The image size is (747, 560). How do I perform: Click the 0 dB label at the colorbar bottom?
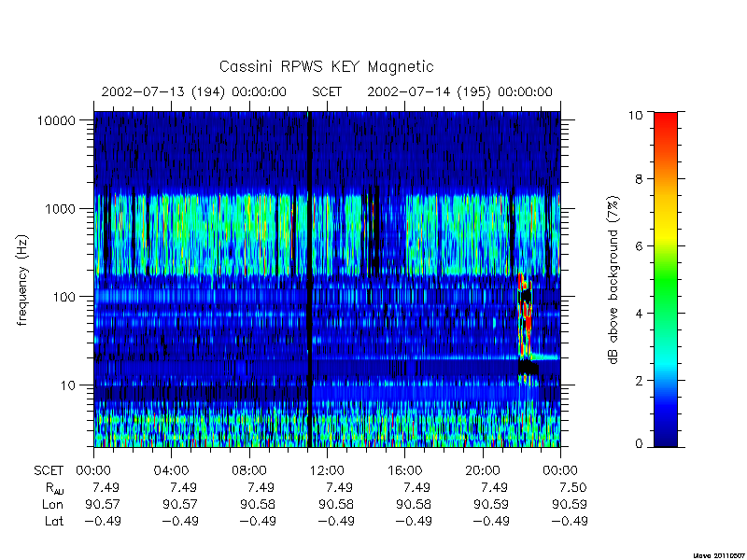[639, 444]
